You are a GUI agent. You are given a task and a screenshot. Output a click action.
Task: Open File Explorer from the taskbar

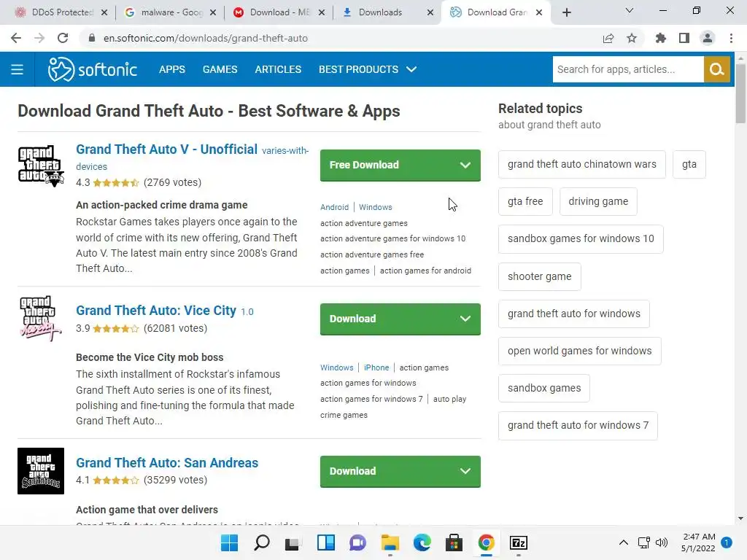390,542
